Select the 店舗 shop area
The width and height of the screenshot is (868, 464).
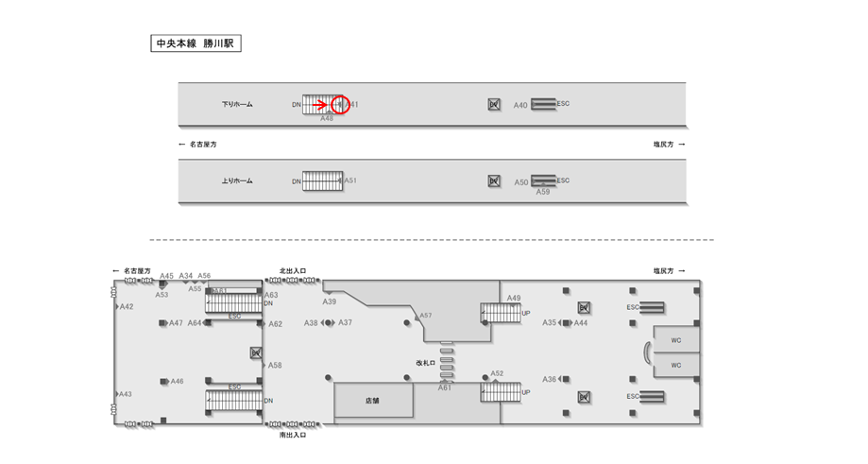[373, 401]
